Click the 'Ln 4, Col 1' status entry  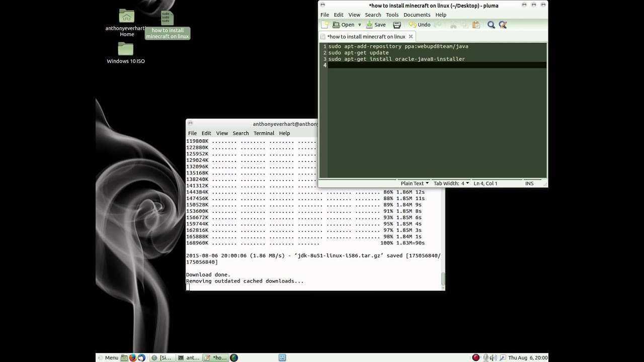point(485,184)
